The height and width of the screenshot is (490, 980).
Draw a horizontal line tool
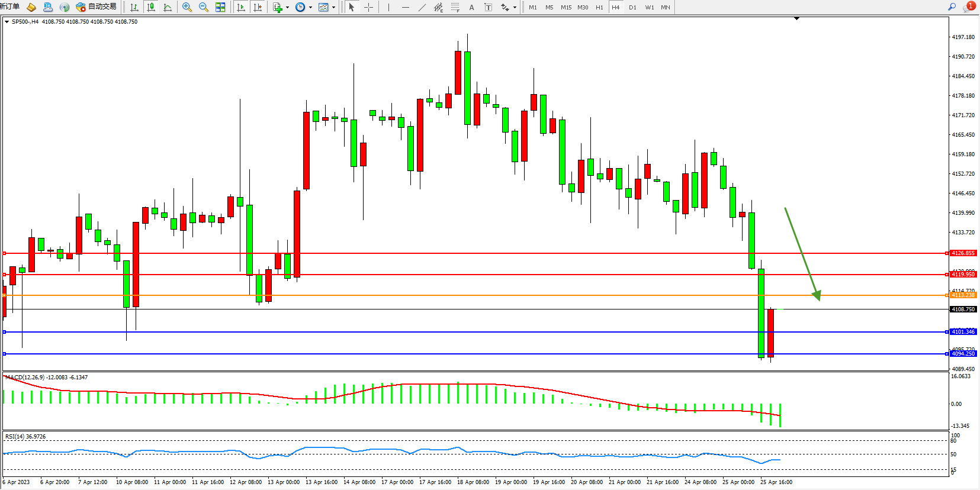[405, 7]
